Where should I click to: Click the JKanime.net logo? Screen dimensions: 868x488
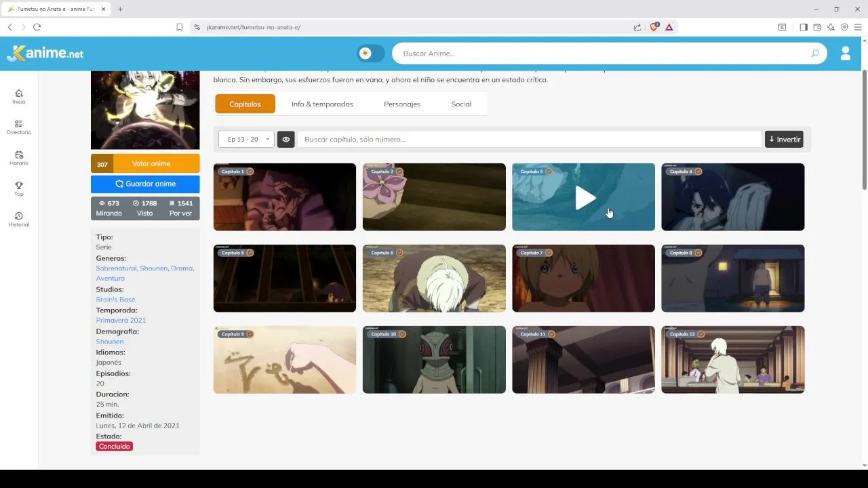pyautogui.click(x=45, y=54)
